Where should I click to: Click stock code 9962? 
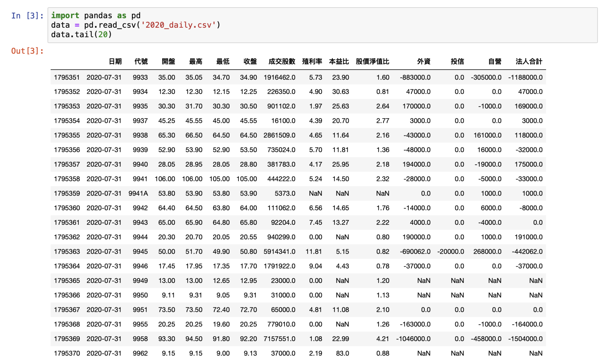(140, 353)
